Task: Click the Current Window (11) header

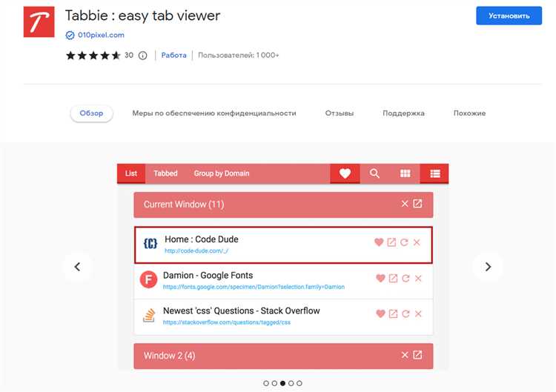Action: coord(283,205)
